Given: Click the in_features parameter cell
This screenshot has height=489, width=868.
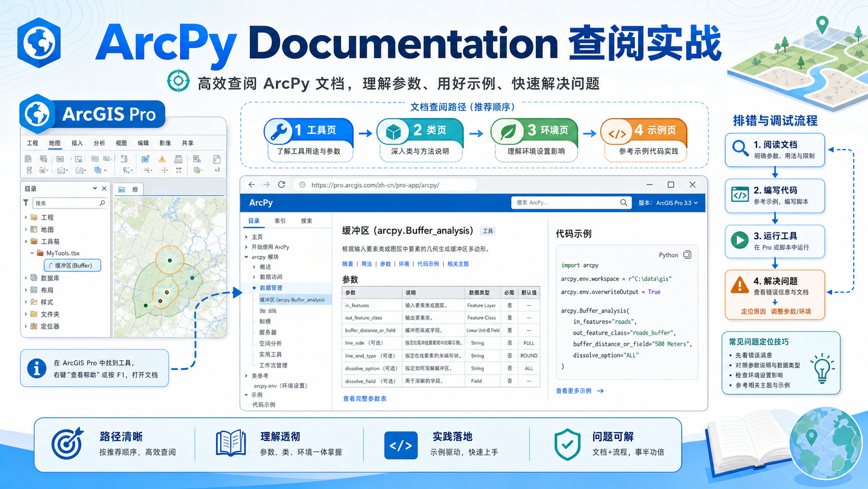Looking at the screenshot, I should [372, 305].
